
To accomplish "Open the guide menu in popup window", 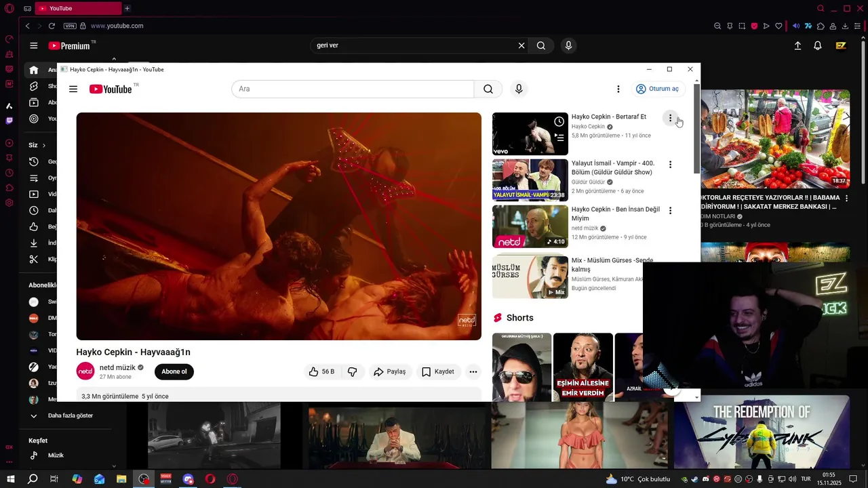I will pyautogui.click(x=73, y=89).
